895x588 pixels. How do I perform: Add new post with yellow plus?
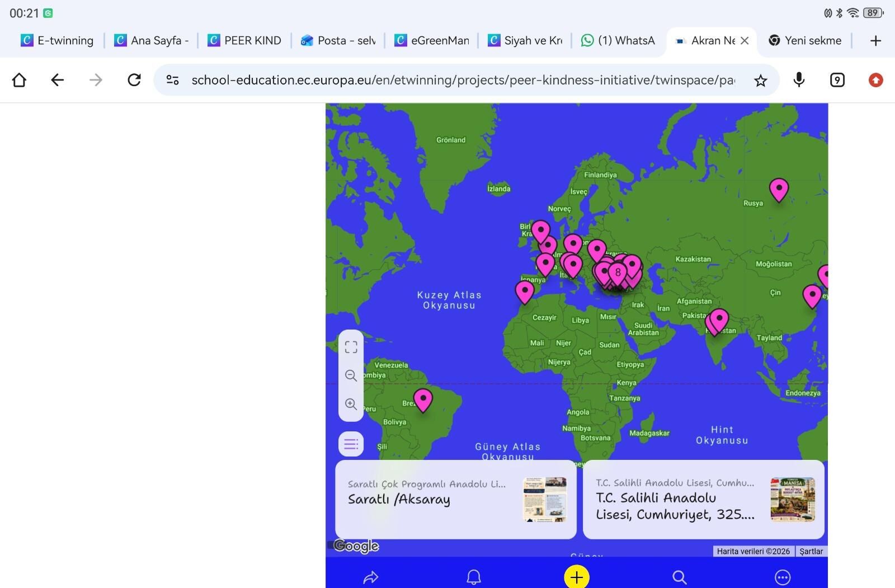tap(577, 577)
